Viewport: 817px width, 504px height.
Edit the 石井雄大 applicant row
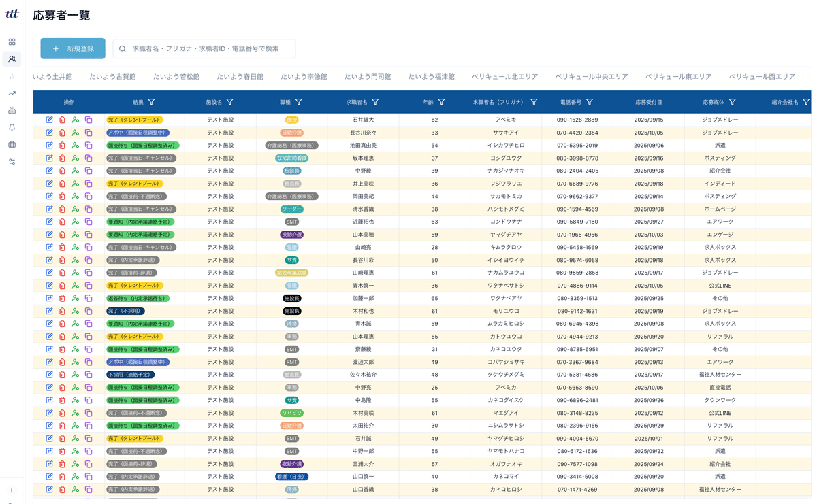(x=49, y=120)
